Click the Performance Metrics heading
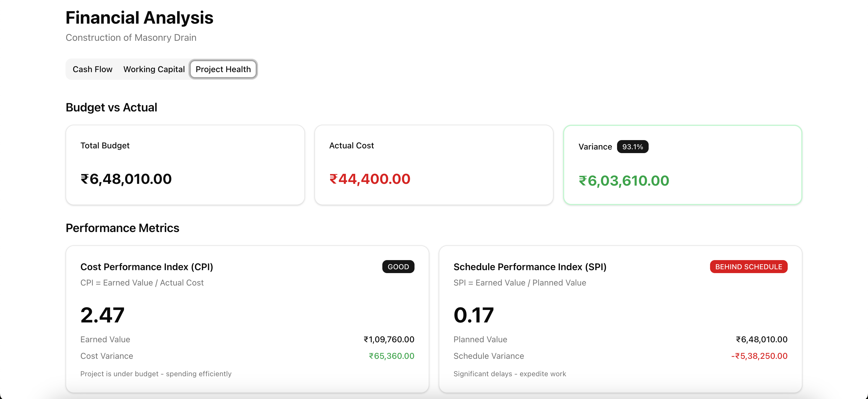 click(x=122, y=228)
